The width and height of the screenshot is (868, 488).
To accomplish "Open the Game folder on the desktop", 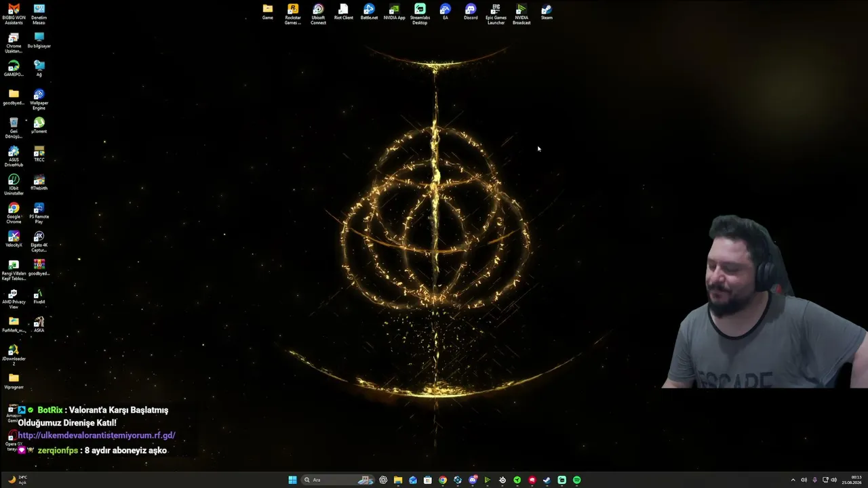I will 268,12.
